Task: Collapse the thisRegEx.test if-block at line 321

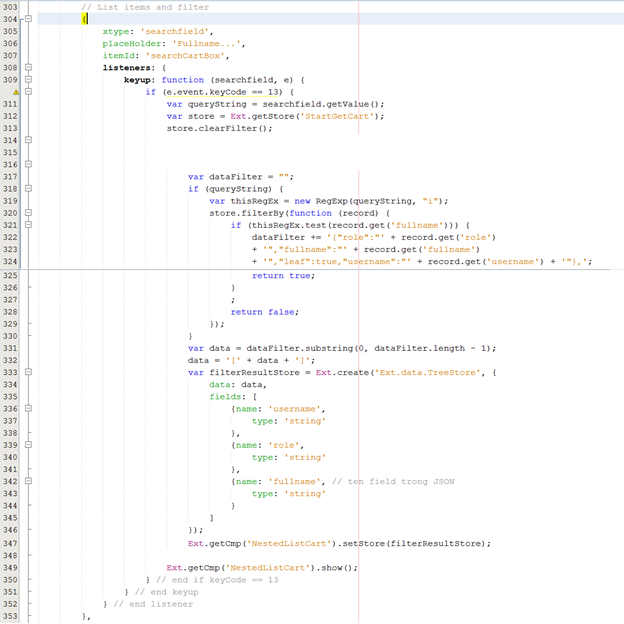Action: pos(28,224)
